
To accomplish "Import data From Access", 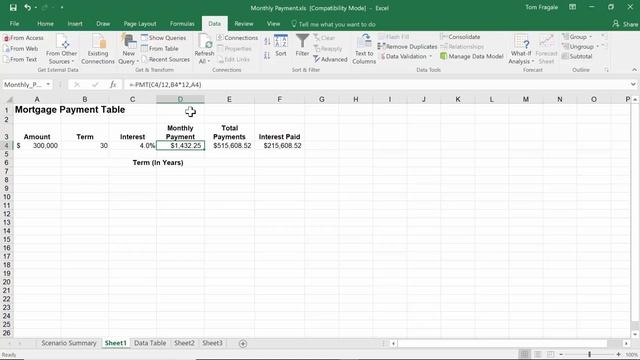I will 24,38.
